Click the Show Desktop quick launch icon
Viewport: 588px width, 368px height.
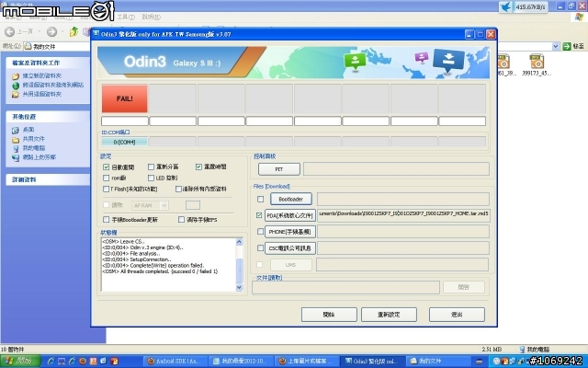(62, 362)
